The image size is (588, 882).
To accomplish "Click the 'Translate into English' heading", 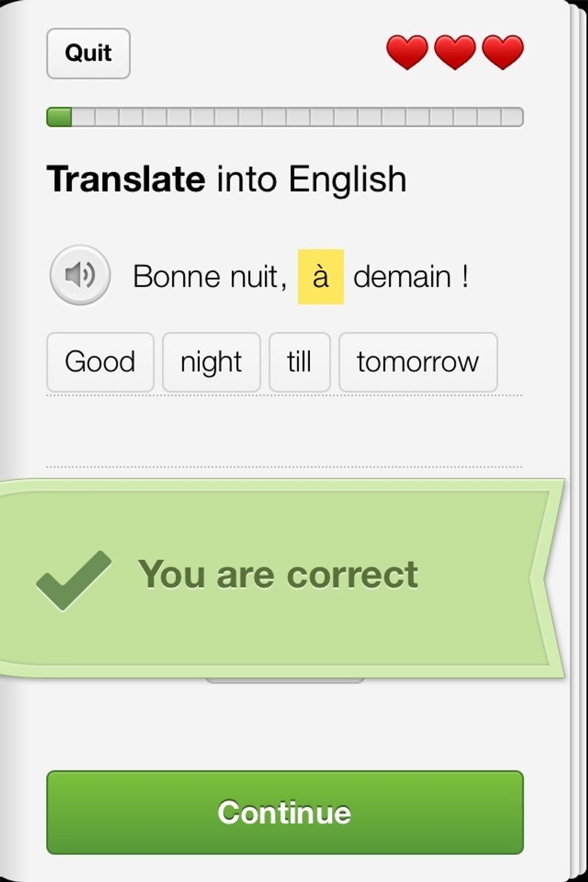I will (226, 179).
